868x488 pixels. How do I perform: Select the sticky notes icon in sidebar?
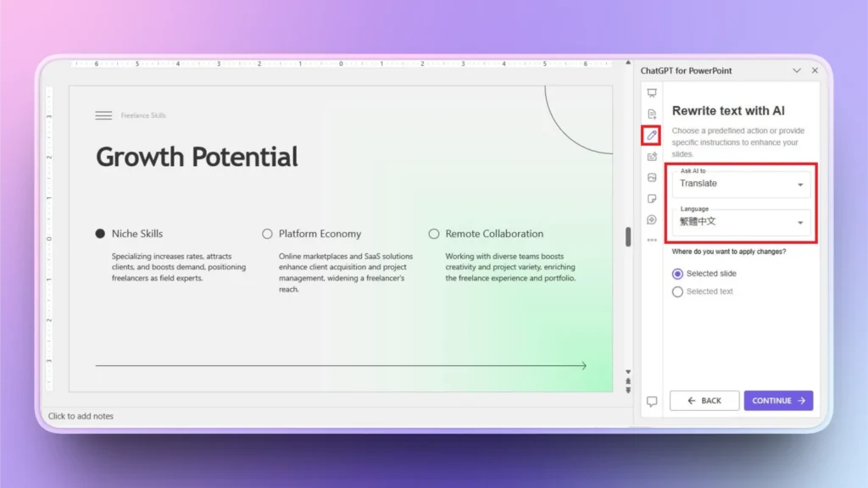tap(651, 199)
